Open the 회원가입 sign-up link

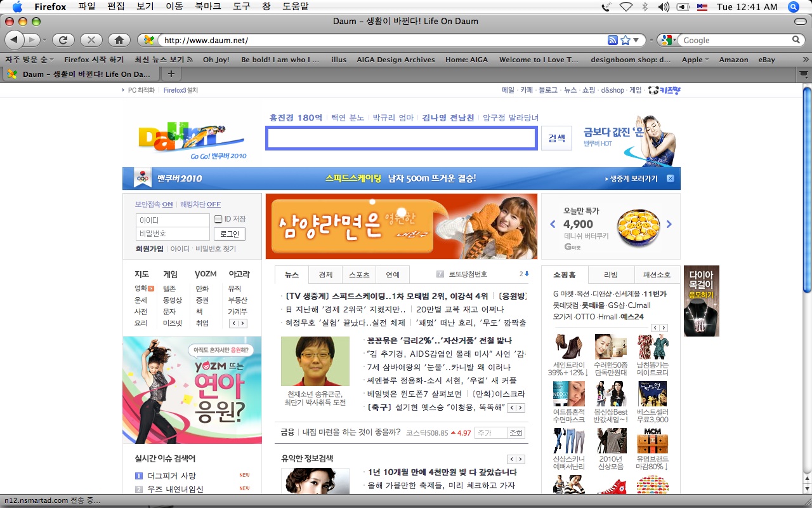click(149, 249)
